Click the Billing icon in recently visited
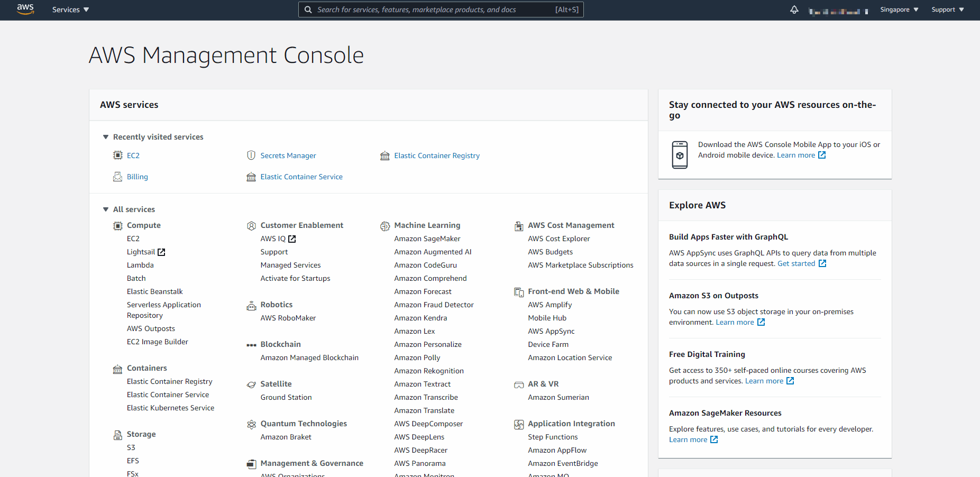This screenshot has width=980, height=477. click(117, 177)
